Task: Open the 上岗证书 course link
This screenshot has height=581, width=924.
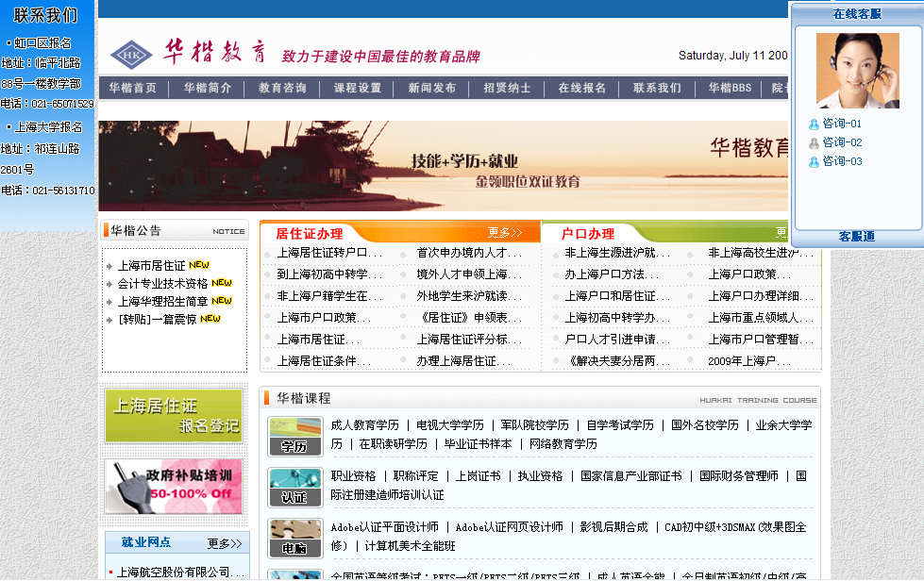Action: pos(479,476)
